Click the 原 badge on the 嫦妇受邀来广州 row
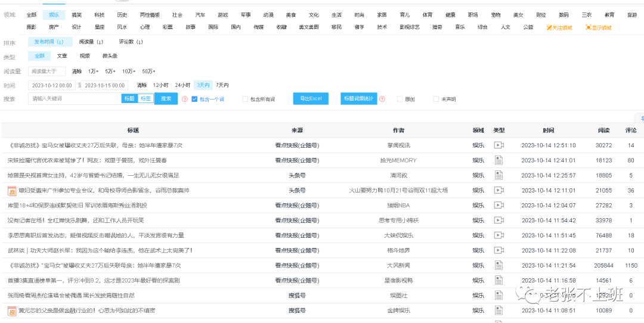Viewport: 644px width, 323px height. 12,191
